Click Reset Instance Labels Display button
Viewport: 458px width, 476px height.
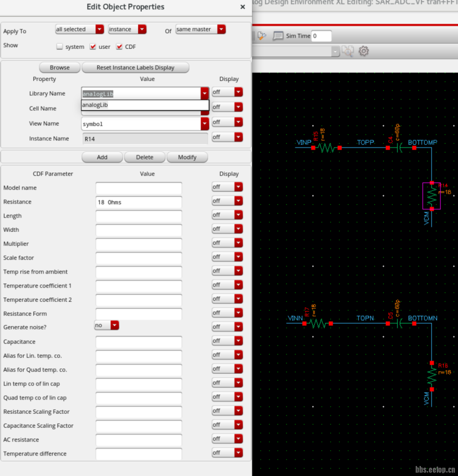(x=135, y=67)
